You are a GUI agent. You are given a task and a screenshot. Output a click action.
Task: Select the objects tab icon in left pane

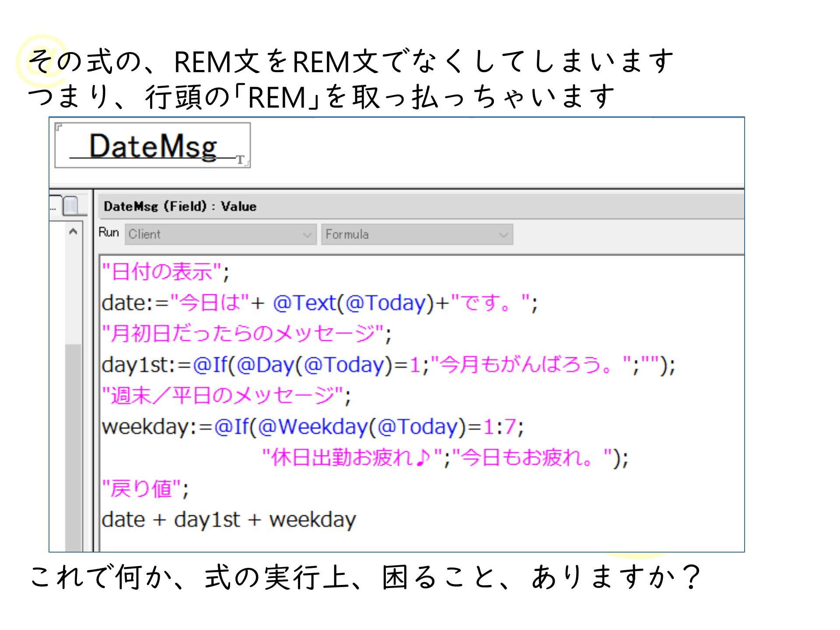[70, 206]
